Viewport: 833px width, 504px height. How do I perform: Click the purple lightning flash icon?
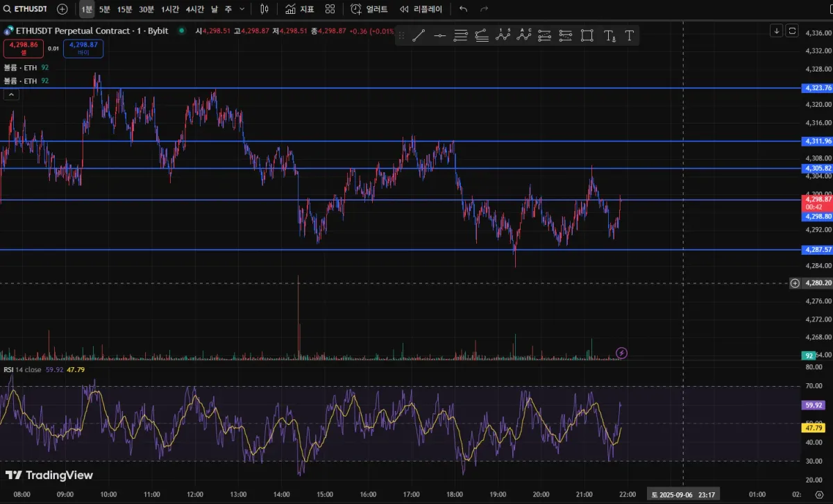pyautogui.click(x=622, y=353)
